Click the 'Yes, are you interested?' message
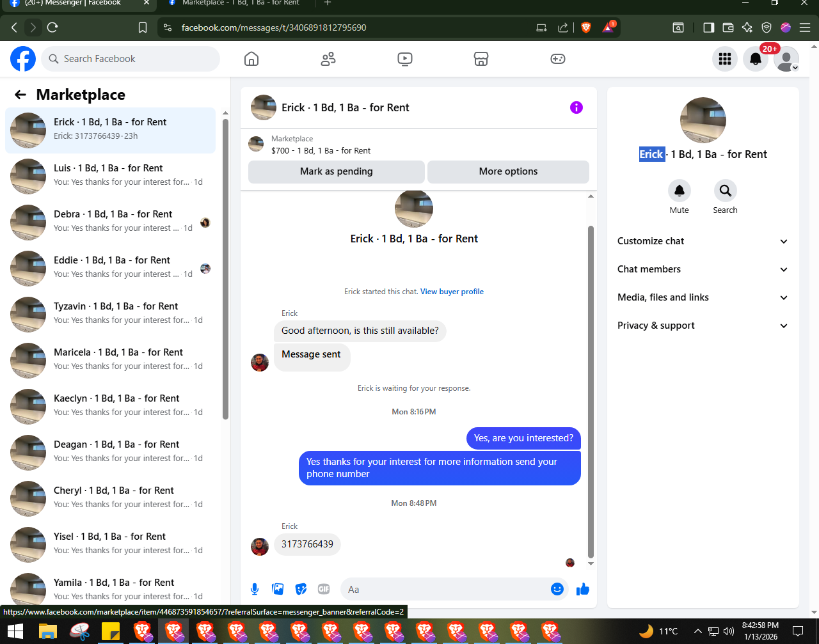The width and height of the screenshot is (819, 644). point(523,438)
